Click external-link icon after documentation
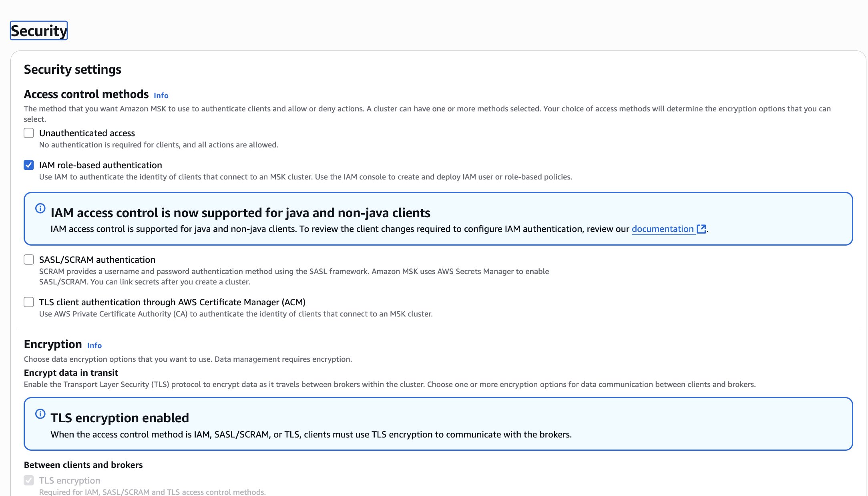868x496 pixels. [x=701, y=229]
